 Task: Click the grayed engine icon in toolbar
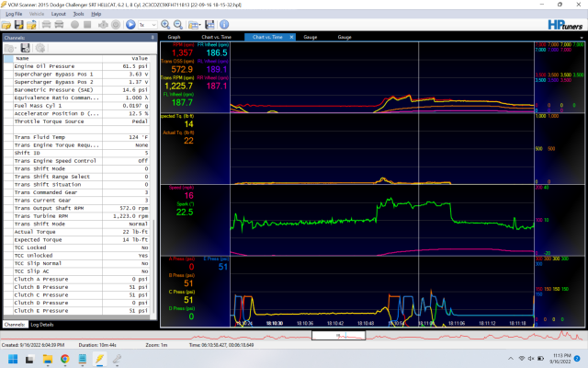tap(103, 25)
